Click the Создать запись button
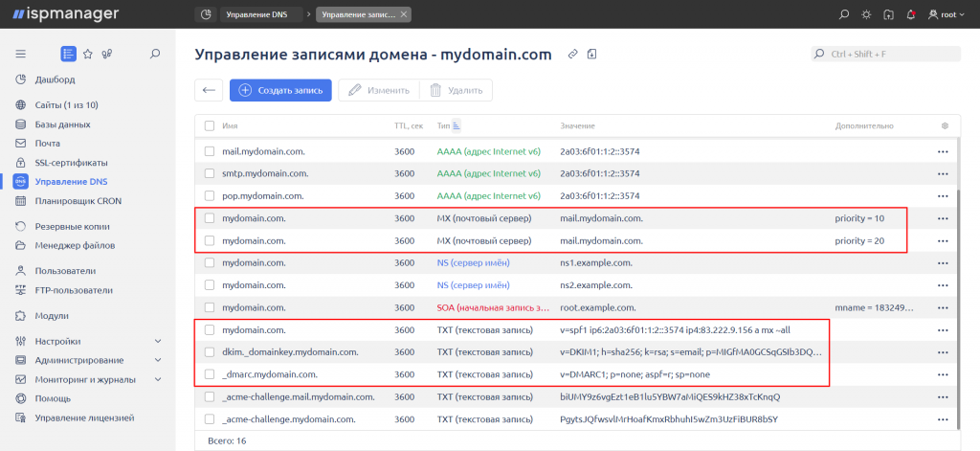Viewport: 980px width, 451px height. (280, 90)
